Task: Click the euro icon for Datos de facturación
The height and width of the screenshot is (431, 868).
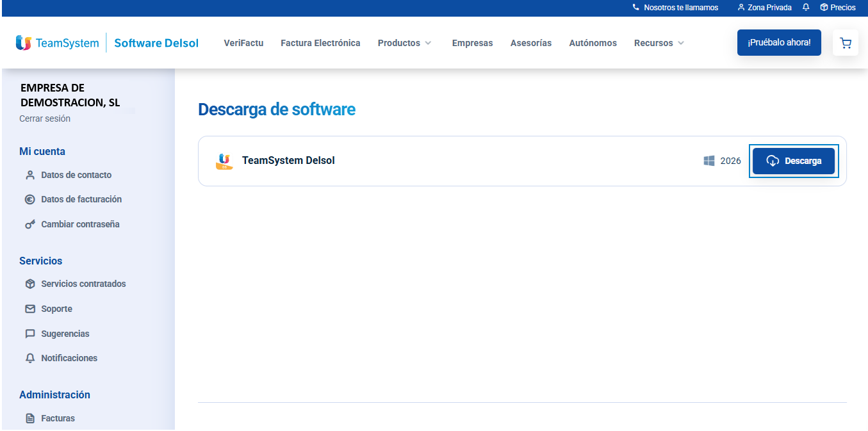Action: (x=30, y=199)
